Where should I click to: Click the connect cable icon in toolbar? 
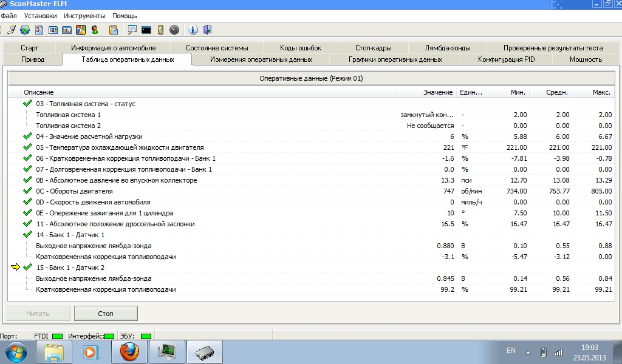(x=11, y=29)
